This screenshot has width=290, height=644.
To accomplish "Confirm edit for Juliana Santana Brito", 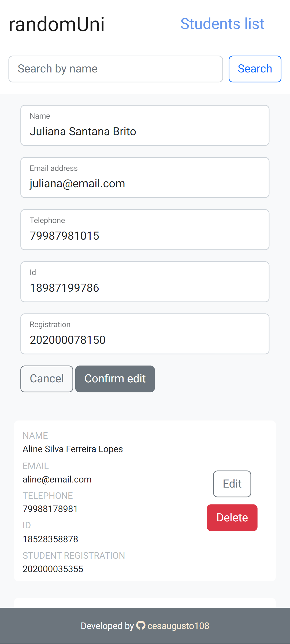I will tap(115, 379).
